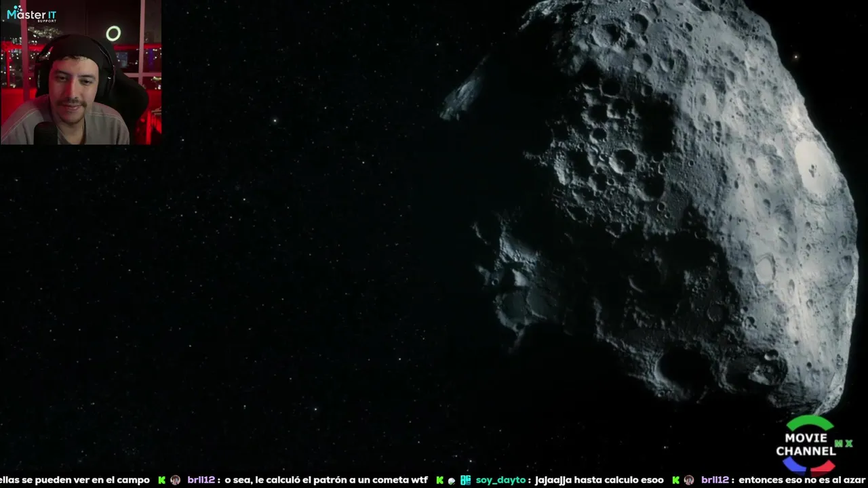868x488 pixels.
Task: Click Kick icon before the 'o sea' message
Action: 161,480
